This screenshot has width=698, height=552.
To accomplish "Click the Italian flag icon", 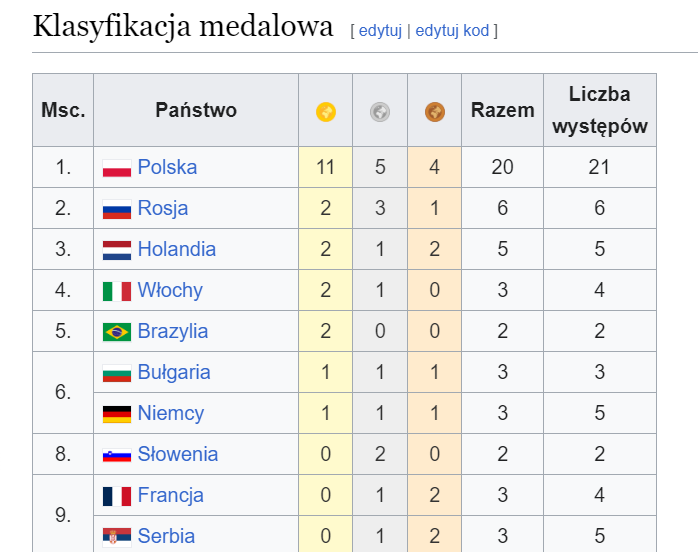I will tap(117, 291).
